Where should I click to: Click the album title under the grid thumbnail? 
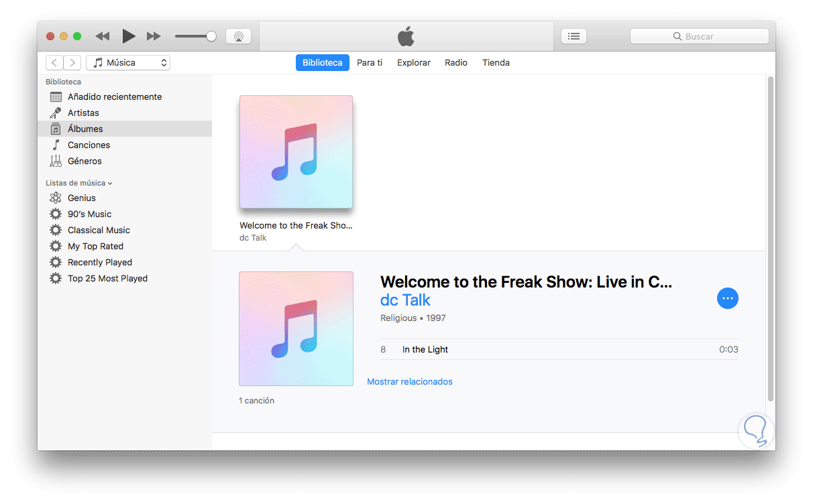pos(296,226)
